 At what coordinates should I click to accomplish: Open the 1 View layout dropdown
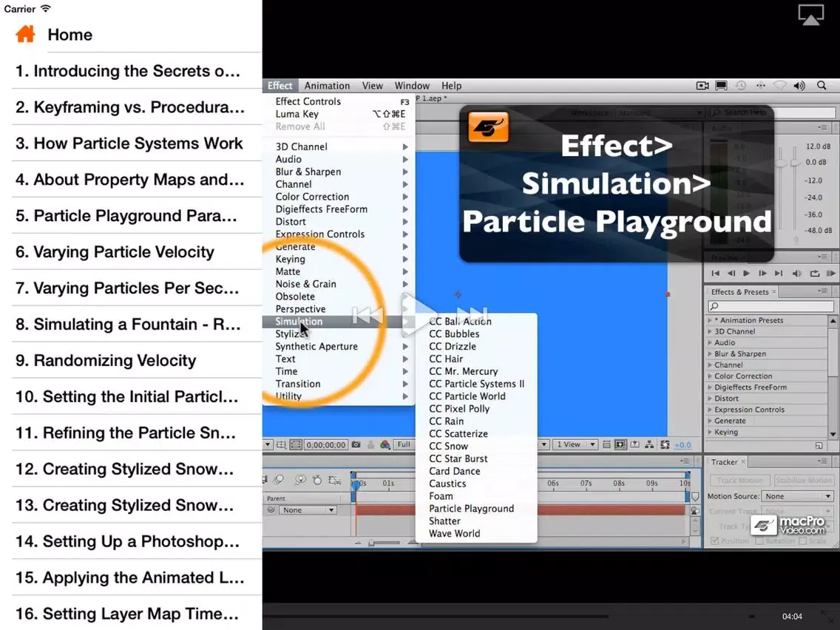[x=575, y=444]
